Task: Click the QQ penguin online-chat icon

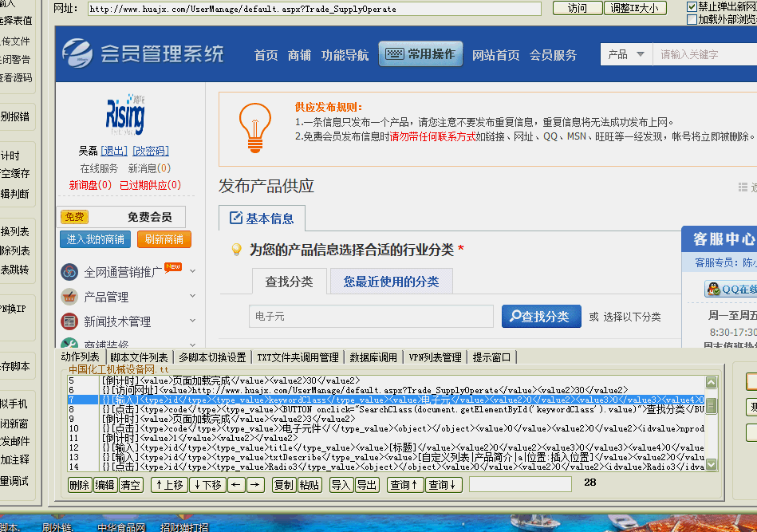Action: (x=714, y=289)
